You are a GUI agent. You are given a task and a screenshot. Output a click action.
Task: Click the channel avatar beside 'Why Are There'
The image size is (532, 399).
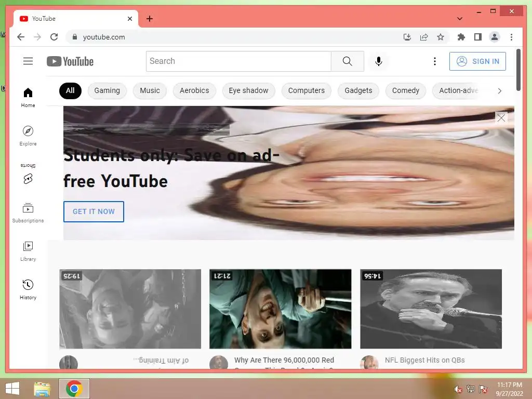tap(219, 363)
